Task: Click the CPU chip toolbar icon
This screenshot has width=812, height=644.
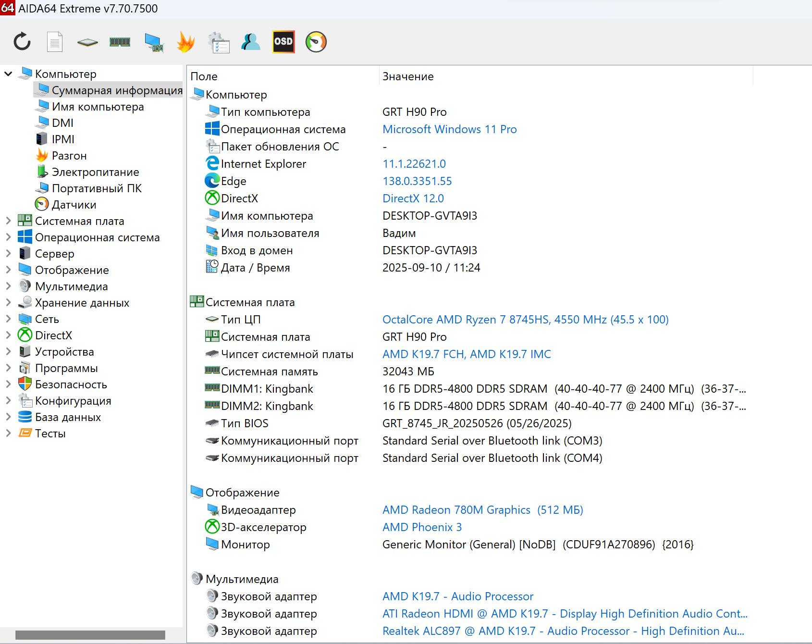Action: point(87,42)
